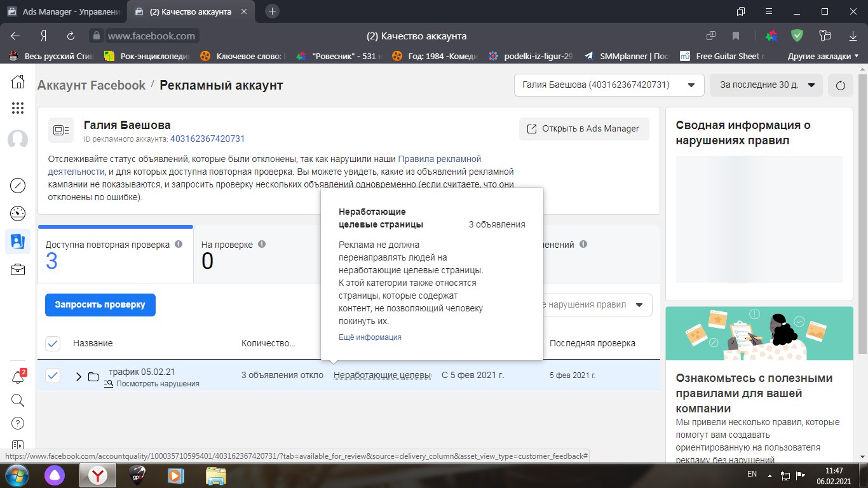The width and height of the screenshot is (868, 488).
Task: Open the Guitar Pro taskbar icon
Action: click(x=137, y=475)
